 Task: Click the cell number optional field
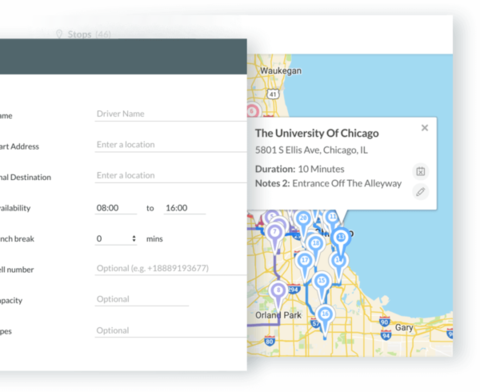pos(171,268)
